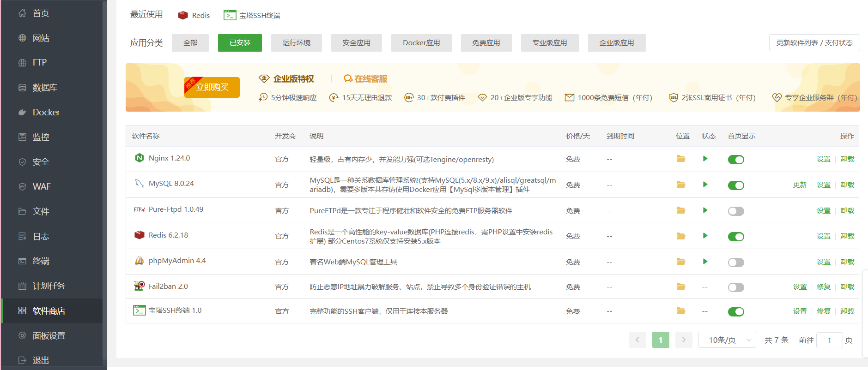Disable homepage display toggle for MySQL
The image size is (868, 370).
click(736, 185)
